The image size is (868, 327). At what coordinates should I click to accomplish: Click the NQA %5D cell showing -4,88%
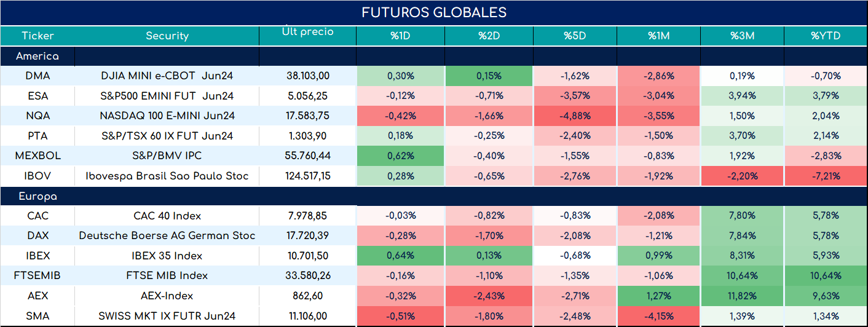[x=575, y=116]
